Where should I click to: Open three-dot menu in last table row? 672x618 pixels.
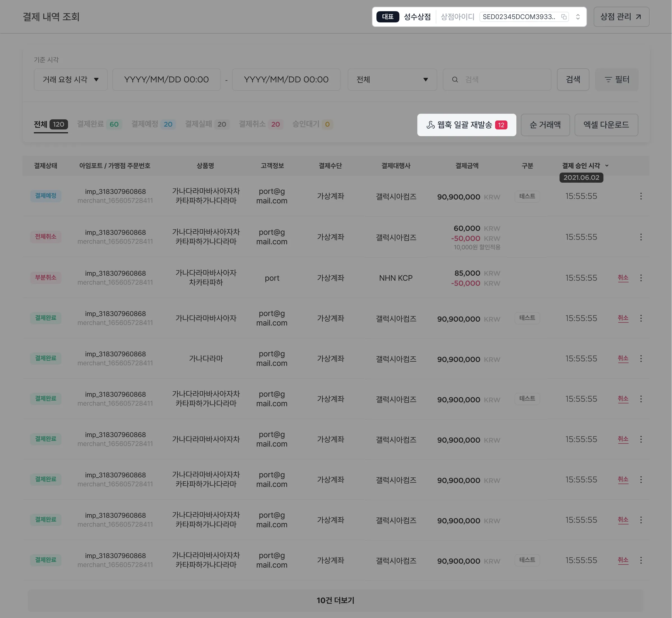click(641, 561)
